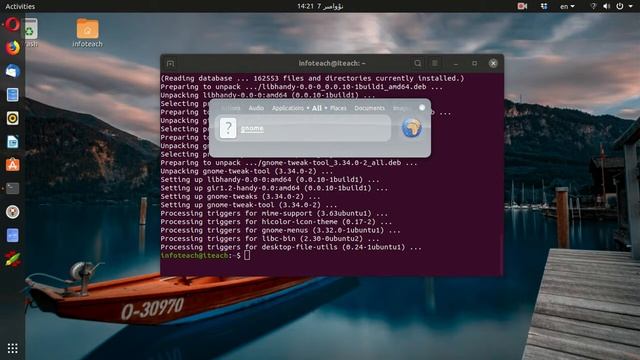The width and height of the screenshot is (640, 360).
Task: Click the search icon in terminal header
Action: (418, 63)
